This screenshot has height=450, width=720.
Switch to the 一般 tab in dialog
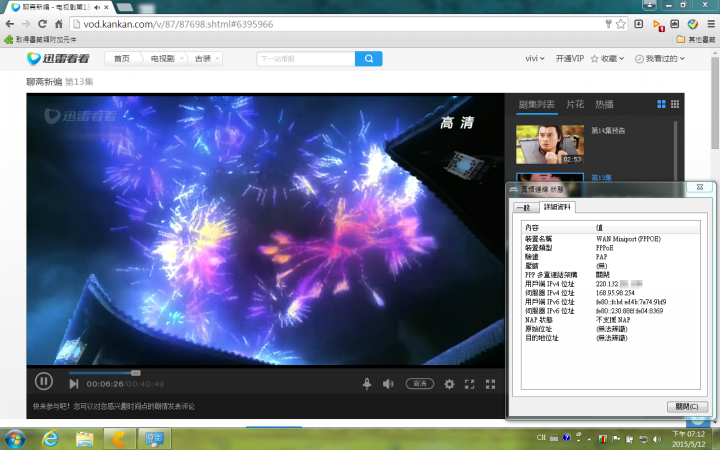524,208
